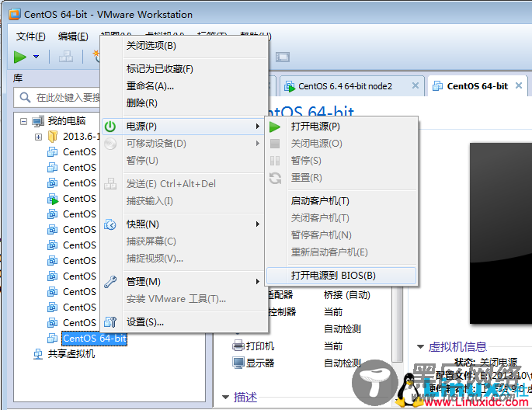Expand the 2013.6-1 folder node

click(x=38, y=137)
